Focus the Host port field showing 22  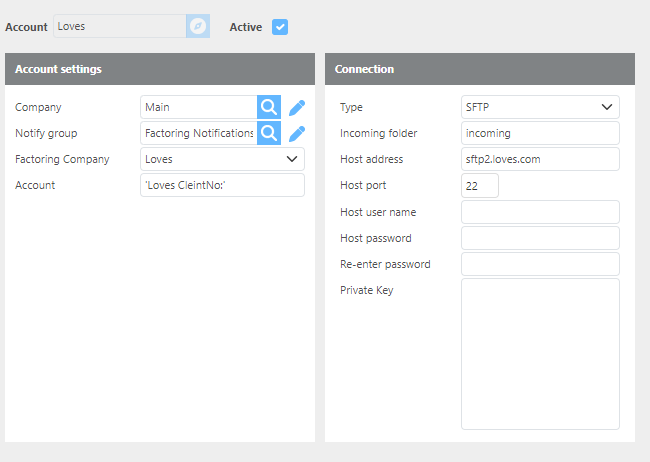pos(479,186)
